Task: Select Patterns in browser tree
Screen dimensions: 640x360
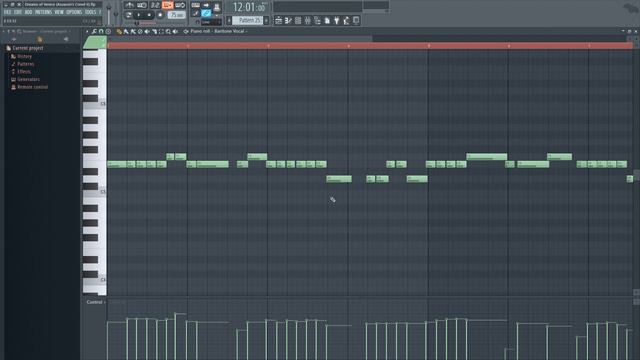Action: (25, 64)
